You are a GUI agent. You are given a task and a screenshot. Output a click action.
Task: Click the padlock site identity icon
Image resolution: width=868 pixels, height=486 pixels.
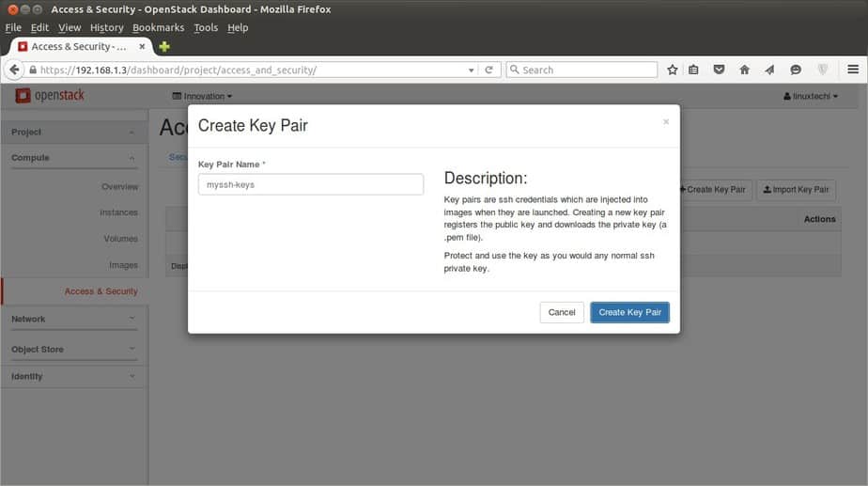(x=33, y=70)
